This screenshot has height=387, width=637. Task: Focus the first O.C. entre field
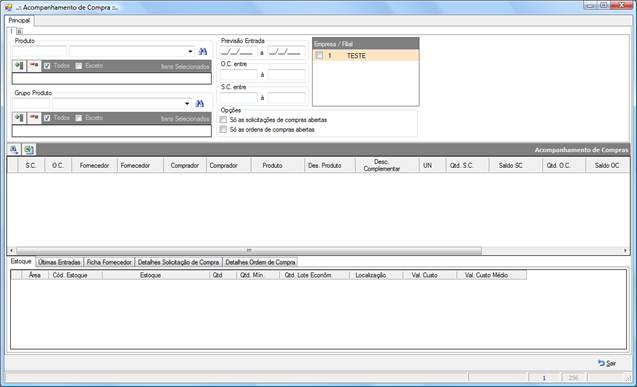(238, 75)
